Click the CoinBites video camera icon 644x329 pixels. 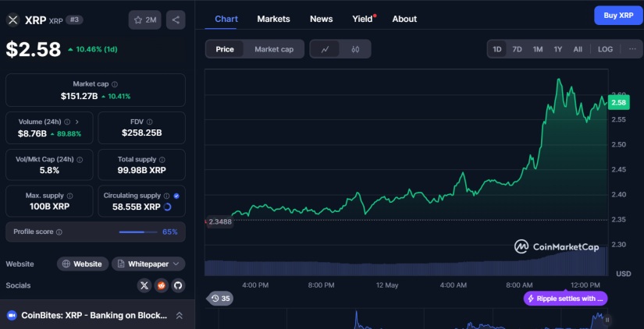point(12,315)
